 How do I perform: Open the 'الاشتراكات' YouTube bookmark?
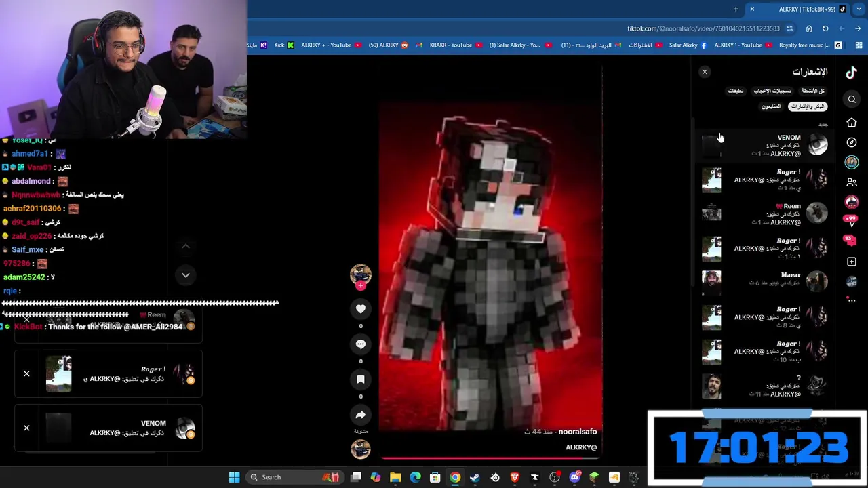tap(645, 45)
